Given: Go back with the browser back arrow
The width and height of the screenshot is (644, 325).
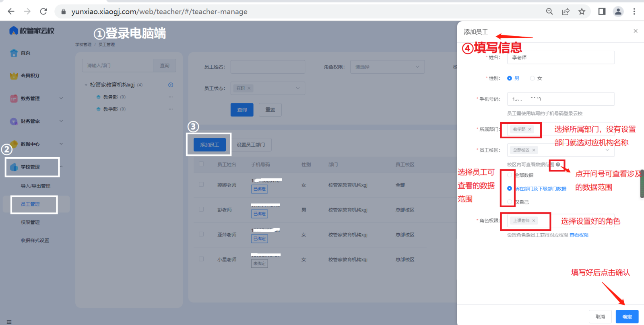Looking at the screenshot, I should (11, 12).
